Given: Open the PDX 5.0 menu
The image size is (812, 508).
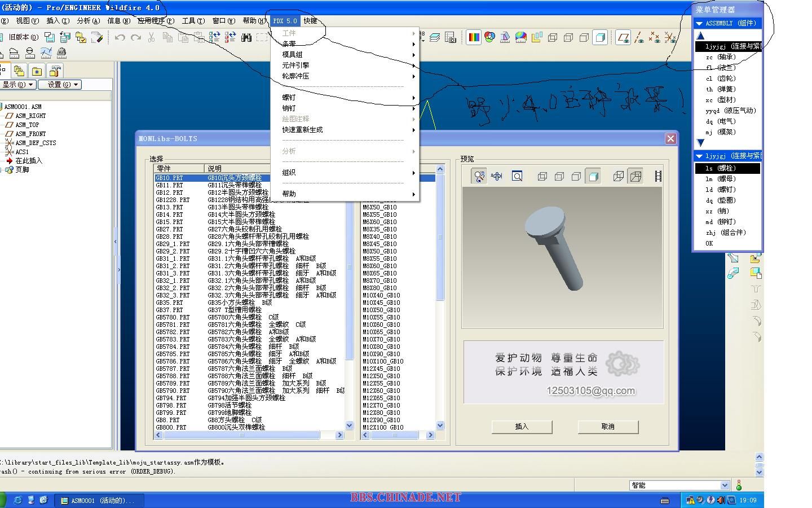Looking at the screenshot, I should 285,21.
